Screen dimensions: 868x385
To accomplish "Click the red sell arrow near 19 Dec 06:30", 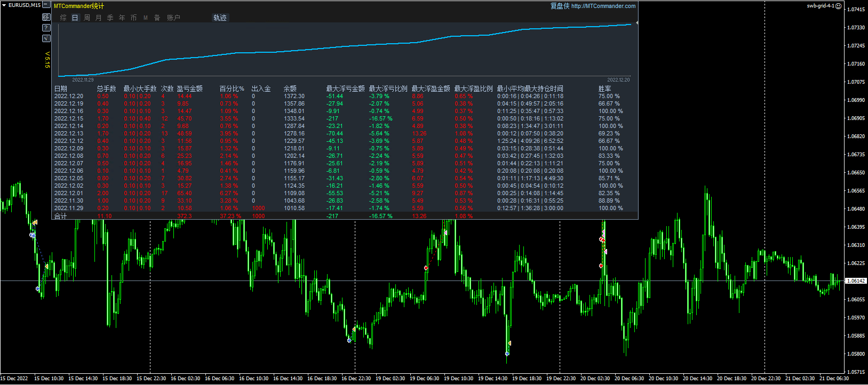I will pyautogui.click(x=426, y=268).
